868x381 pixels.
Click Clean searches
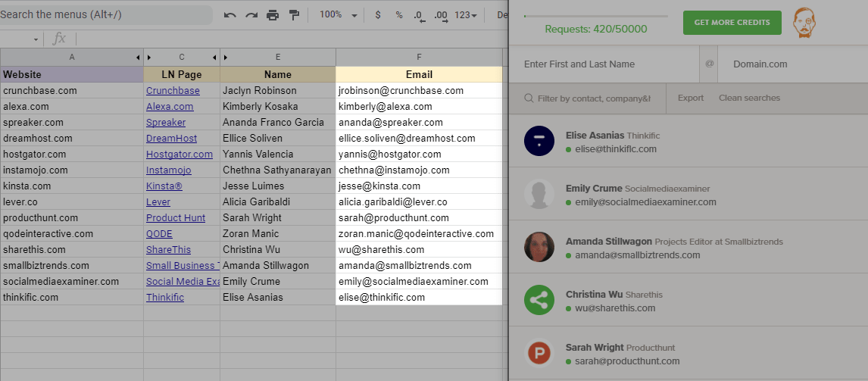(750, 98)
